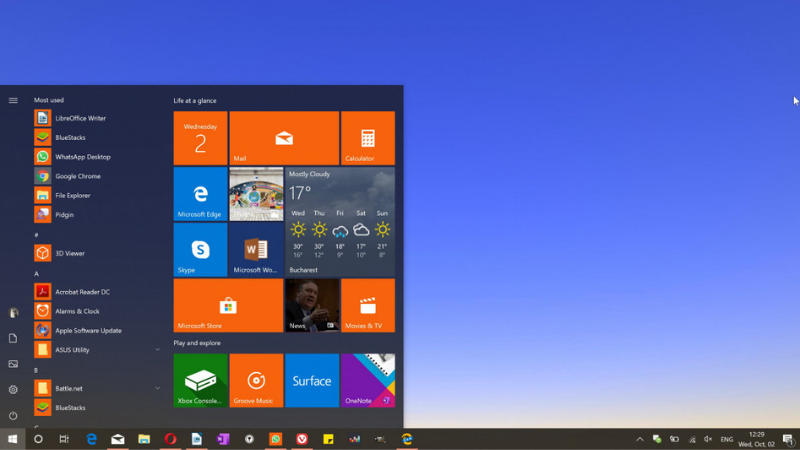Image resolution: width=800 pixels, height=450 pixels.
Task: Open the Mail app on the taskbar
Action: click(118, 439)
